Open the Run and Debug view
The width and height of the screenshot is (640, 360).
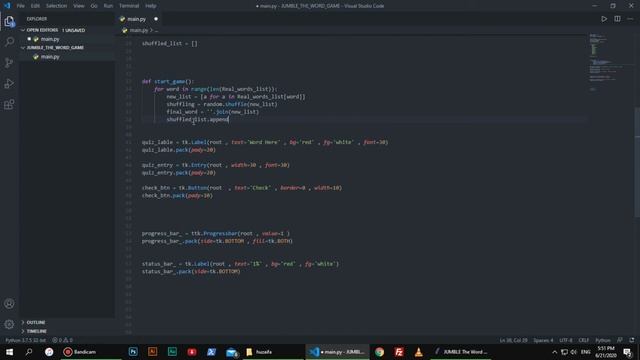(9, 83)
